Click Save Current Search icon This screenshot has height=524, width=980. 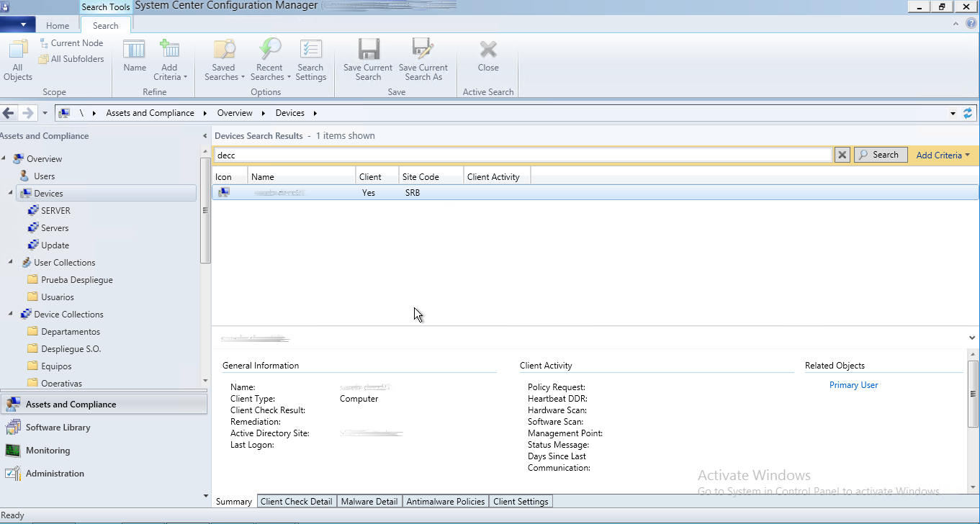368,50
